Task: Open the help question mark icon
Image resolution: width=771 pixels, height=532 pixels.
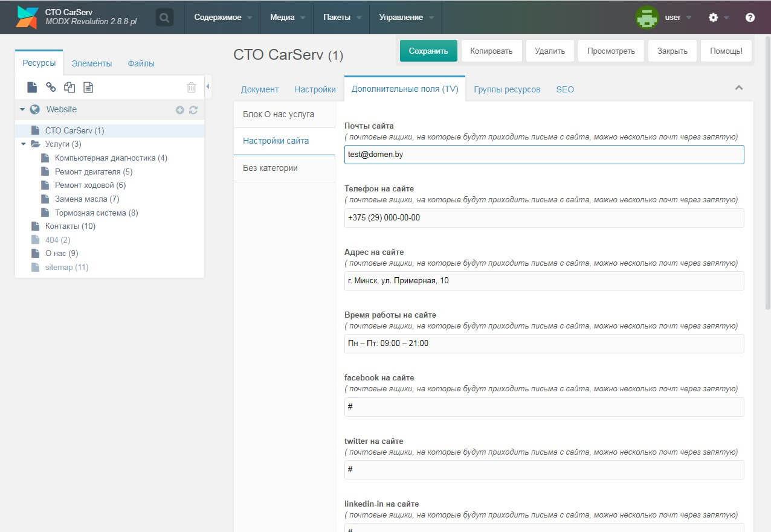Action: [x=750, y=18]
